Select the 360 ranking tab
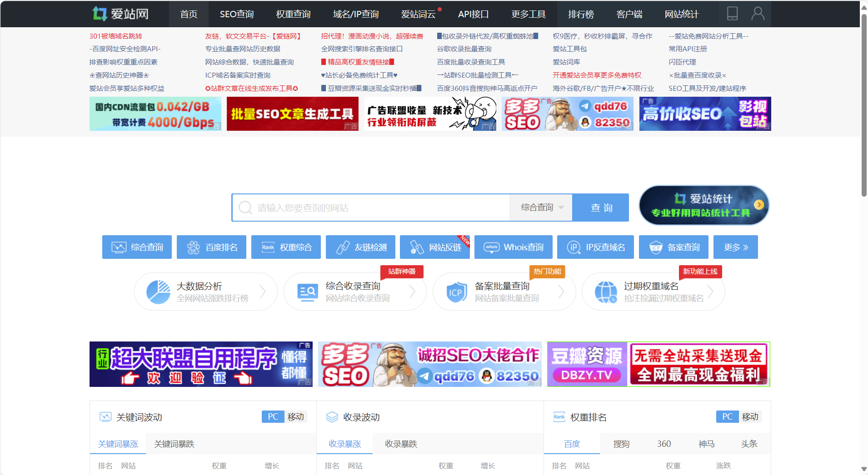Viewport: 868px width, 475px height. pos(664,444)
